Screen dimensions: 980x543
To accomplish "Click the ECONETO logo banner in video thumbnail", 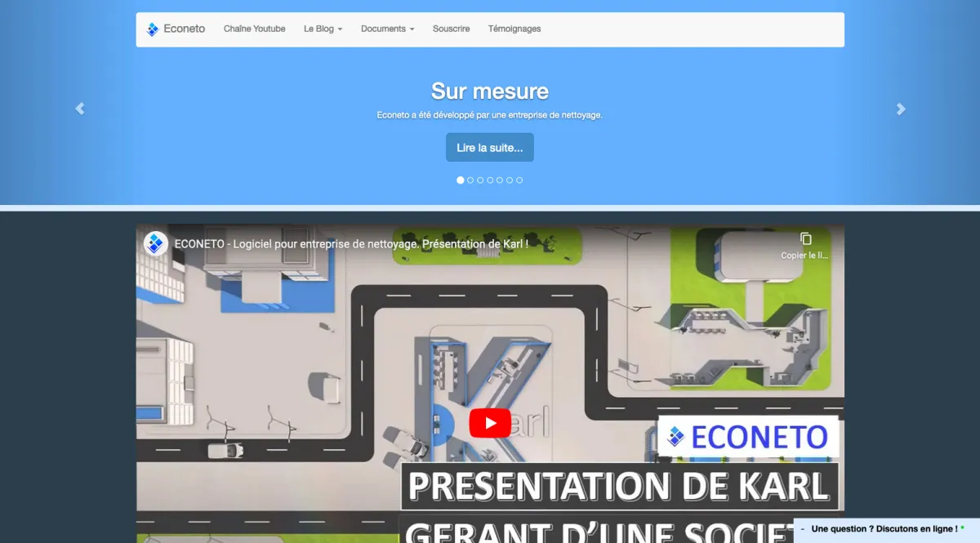I will click(x=748, y=436).
